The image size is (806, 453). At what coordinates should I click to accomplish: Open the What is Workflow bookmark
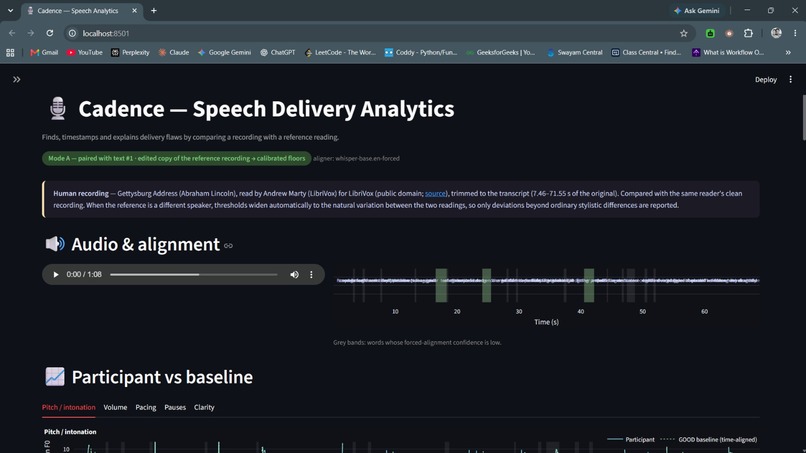727,52
